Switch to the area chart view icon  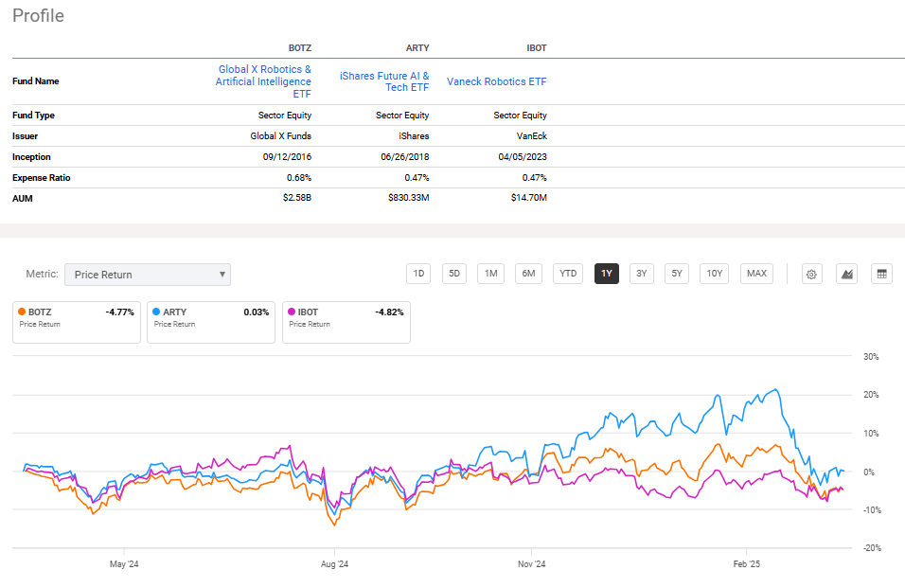coord(847,274)
